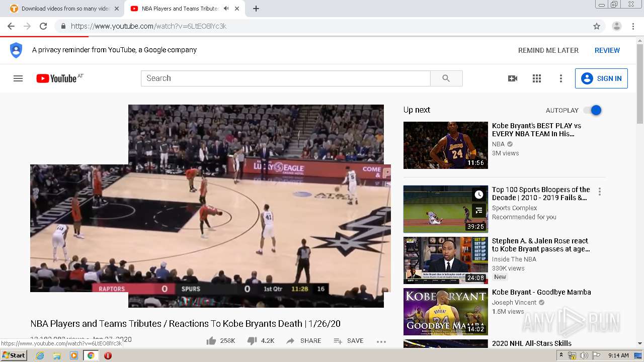The width and height of the screenshot is (644, 362).
Task: Open Kobe Bryant's BEST PLAY thumbnail
Action: tap(446, 145)
